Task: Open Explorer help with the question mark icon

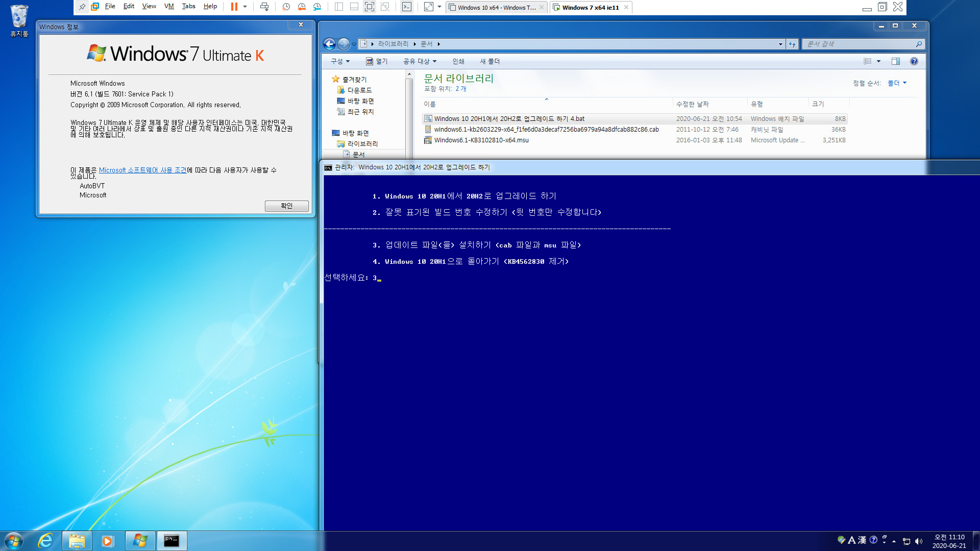Action: pyautogui.click(x=914, y=61)
